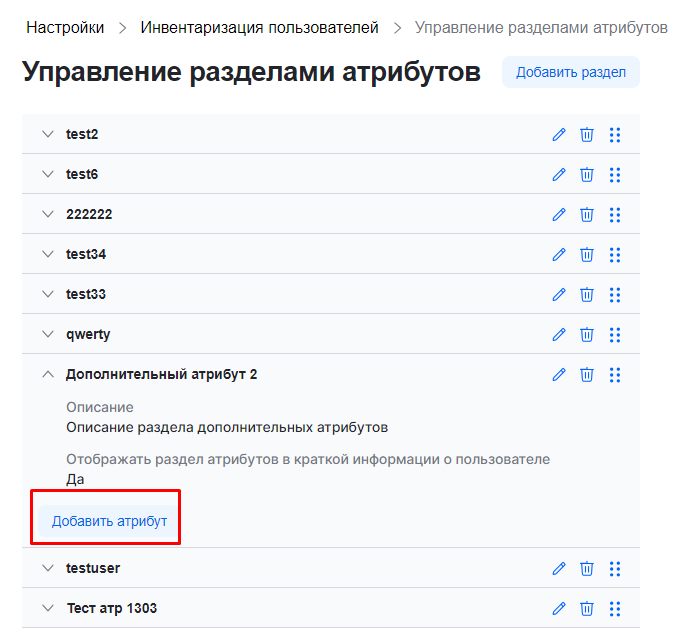Click the trash icon for test33
Screen dimensions: 696x639
(587, 294)
